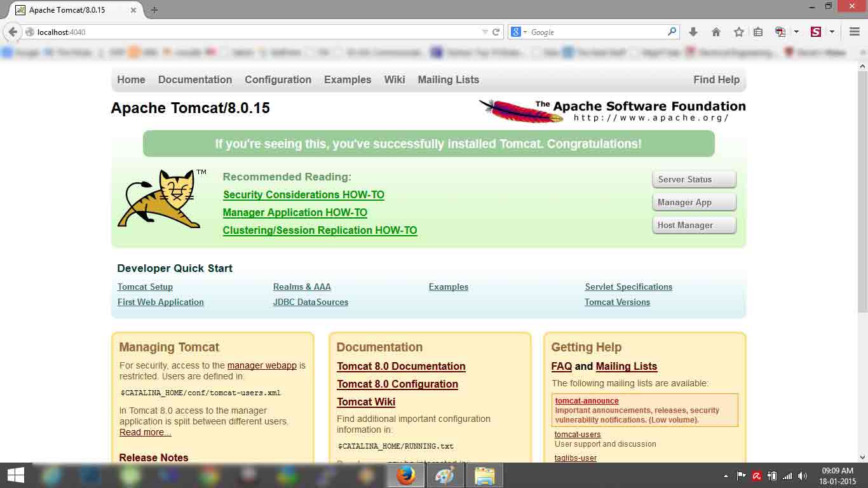868x488 pixels.
Task: Open the FAQ link under Getting Help
Action: click(562, 366)
